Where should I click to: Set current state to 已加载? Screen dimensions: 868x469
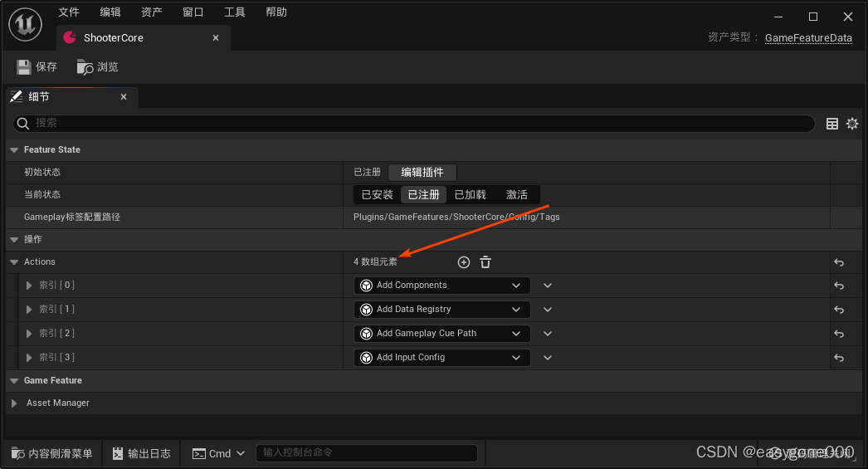coord(470,195)
